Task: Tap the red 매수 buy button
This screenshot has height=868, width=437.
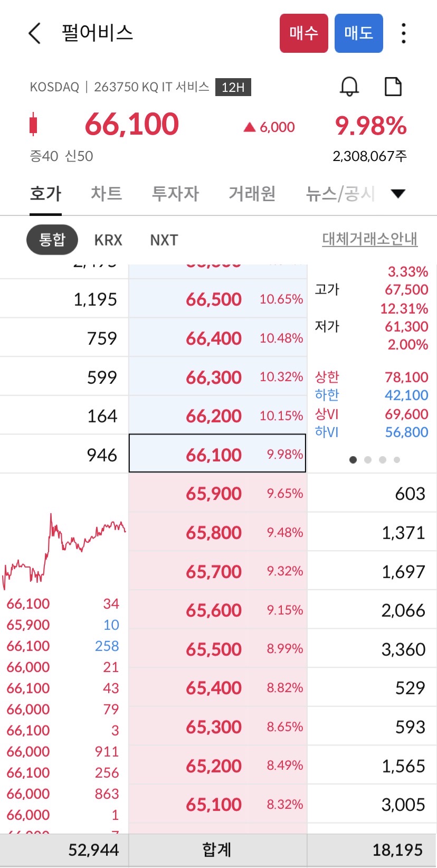Action: 304,33
